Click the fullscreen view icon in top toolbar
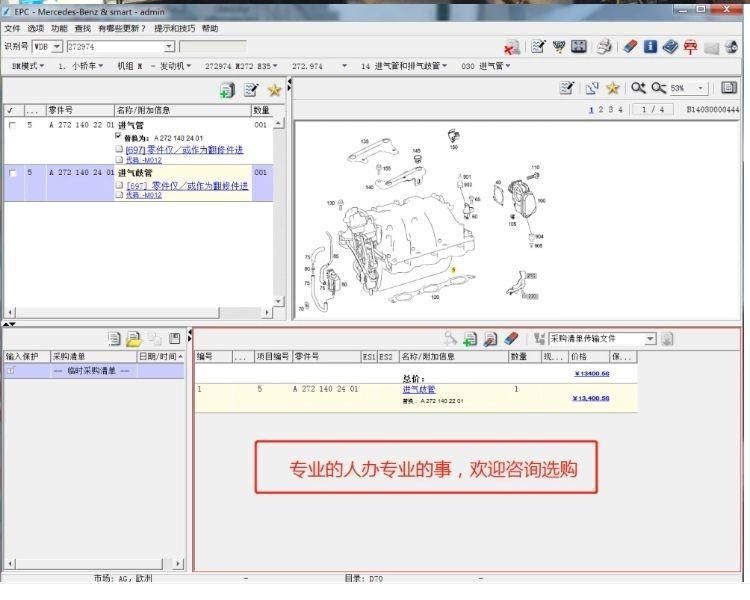This screenshot has height=600, width=750. 579,46
